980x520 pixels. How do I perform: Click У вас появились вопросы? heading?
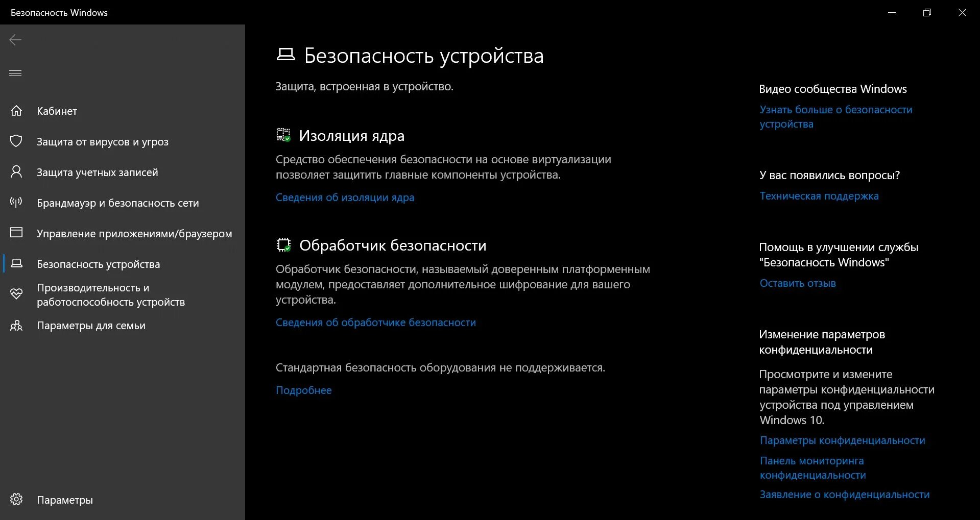[829, 175]
